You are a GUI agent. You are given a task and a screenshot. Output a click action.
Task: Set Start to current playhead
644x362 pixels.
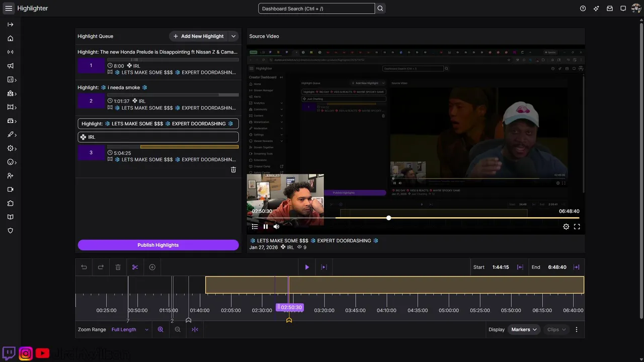pyautogui.click(x=520, y=267)
